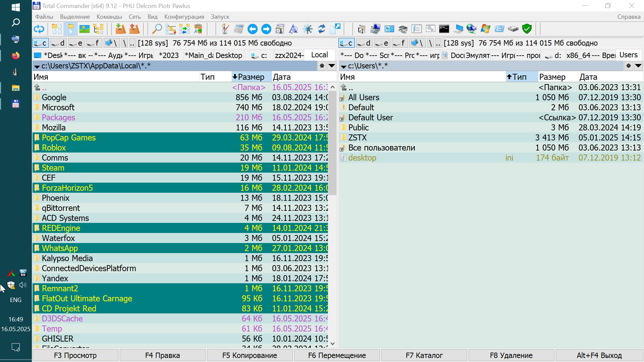The height and width of the screenshot is (362, 644).
Task: Switch to the zzx2024- tab in left panel
Action: pyautogui.click(x=289, y=55)
